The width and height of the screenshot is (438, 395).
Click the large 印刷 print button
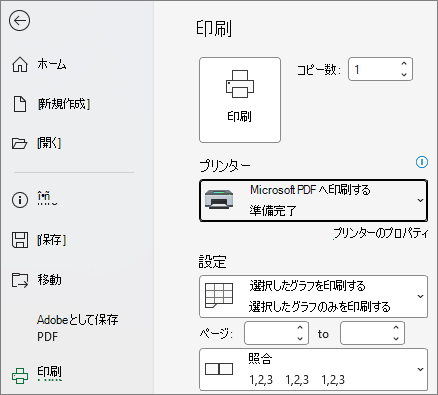(240, 100)
